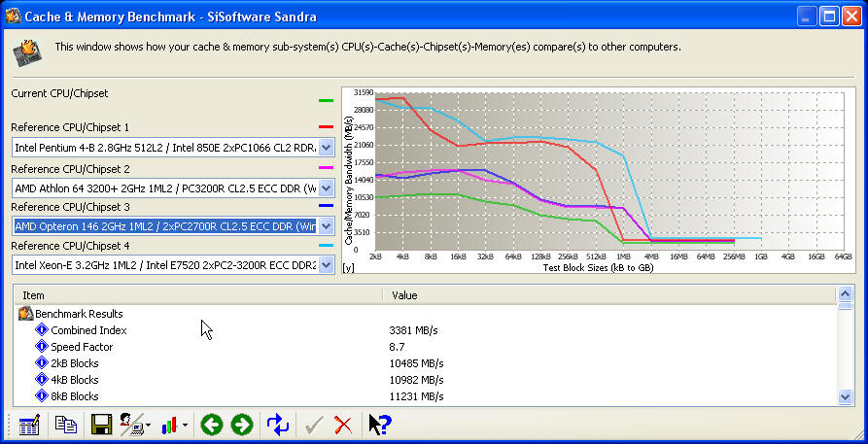The width and height of the screenshot is (868, 444).
Task: Select the Benchmark Results row
Action: (79, 314)
